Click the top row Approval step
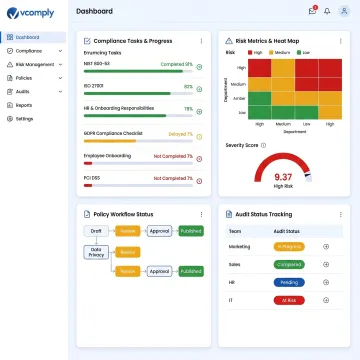 tap(159, 231)
